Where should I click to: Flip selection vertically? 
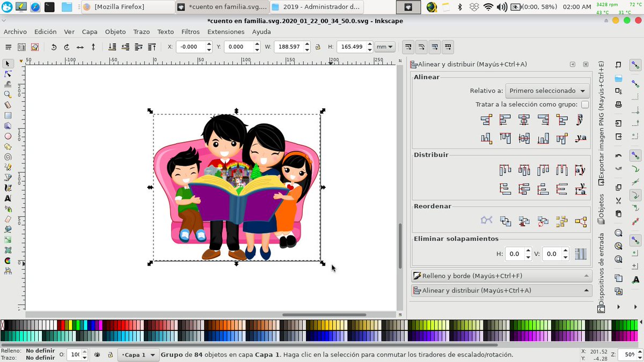tap(93, 47)
